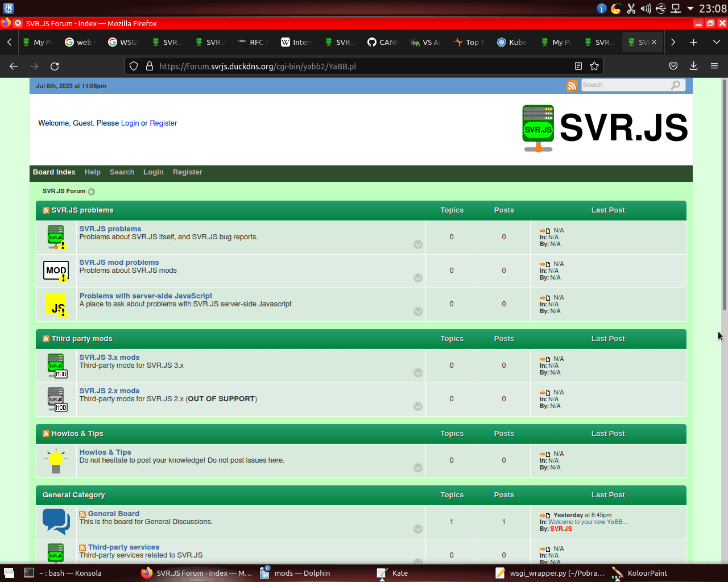Open the RSS feed icon beside search
Viewport: 728px width, 582px height.
[x=572, y=85]
